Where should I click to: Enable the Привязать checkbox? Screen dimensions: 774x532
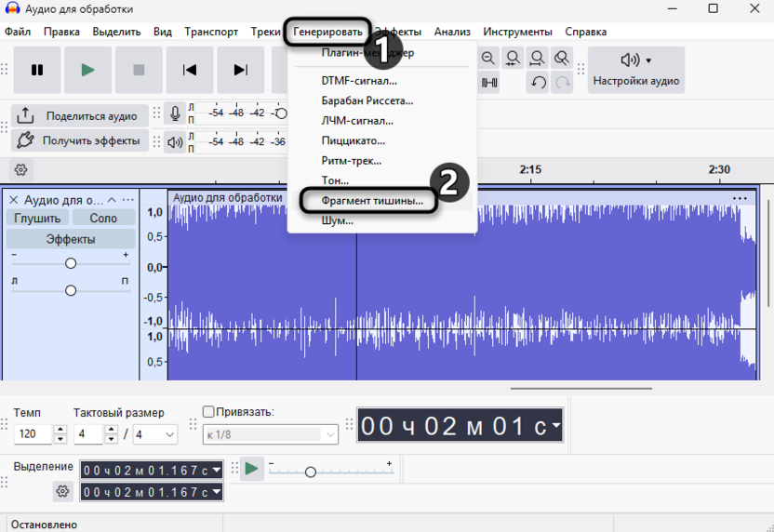click(208, 412)
